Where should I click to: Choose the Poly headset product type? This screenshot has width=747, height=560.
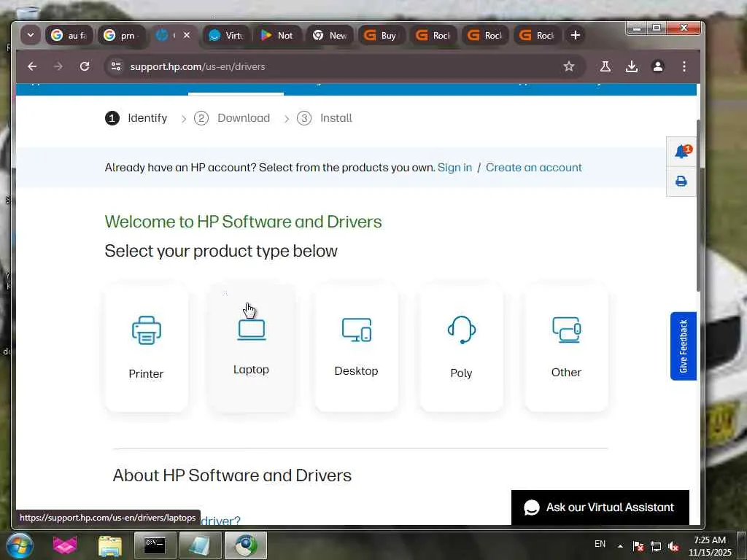click(461, 347)
